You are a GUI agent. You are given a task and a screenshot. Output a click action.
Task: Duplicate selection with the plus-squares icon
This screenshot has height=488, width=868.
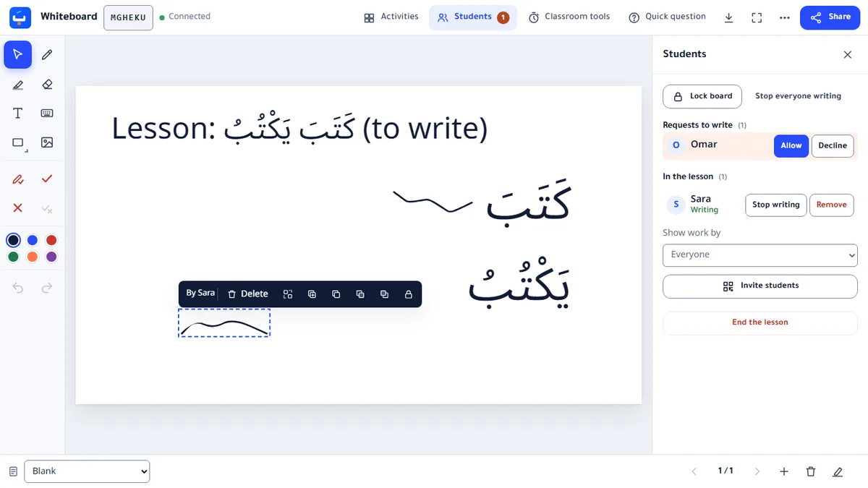(x=312, y=294)
